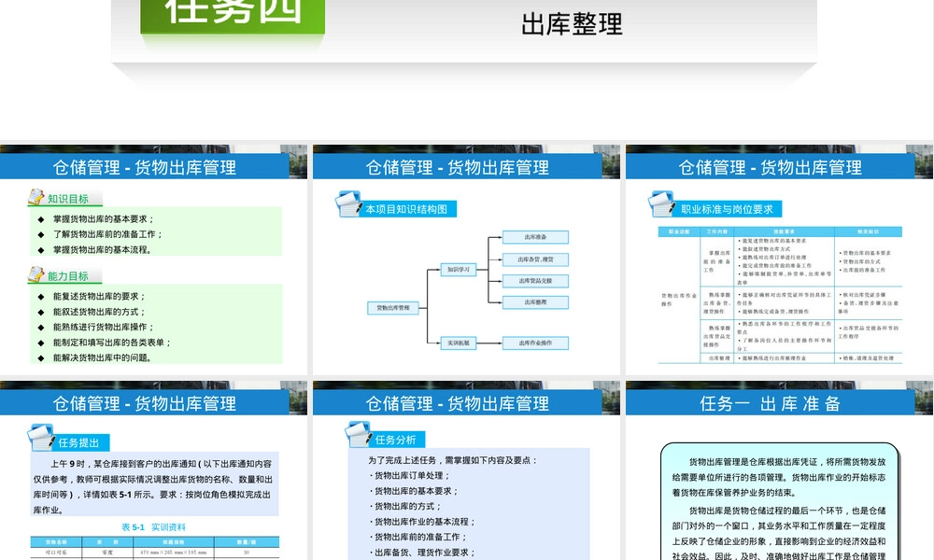Select the item 货物出库的方式 under 任务分析
The image size is (934, 560).
click(x=404, y=507)
